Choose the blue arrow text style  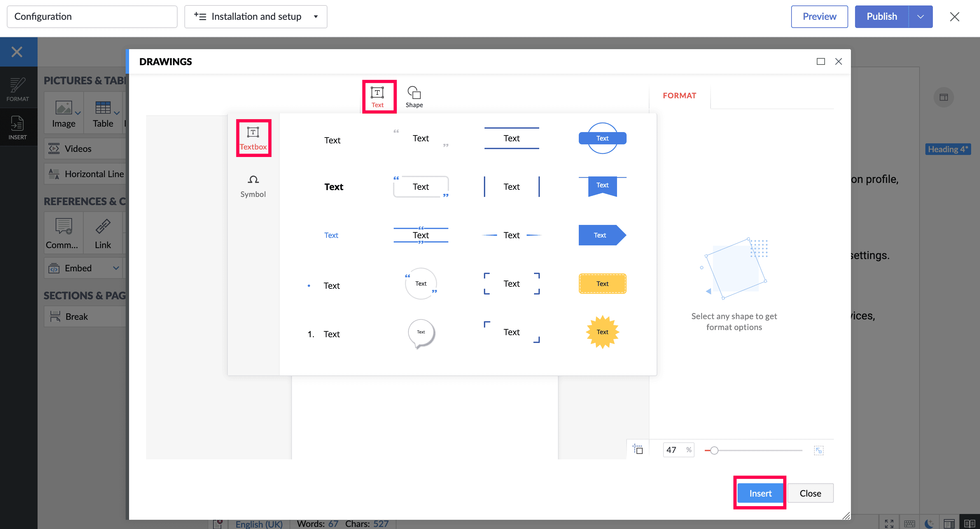point(602,235)
